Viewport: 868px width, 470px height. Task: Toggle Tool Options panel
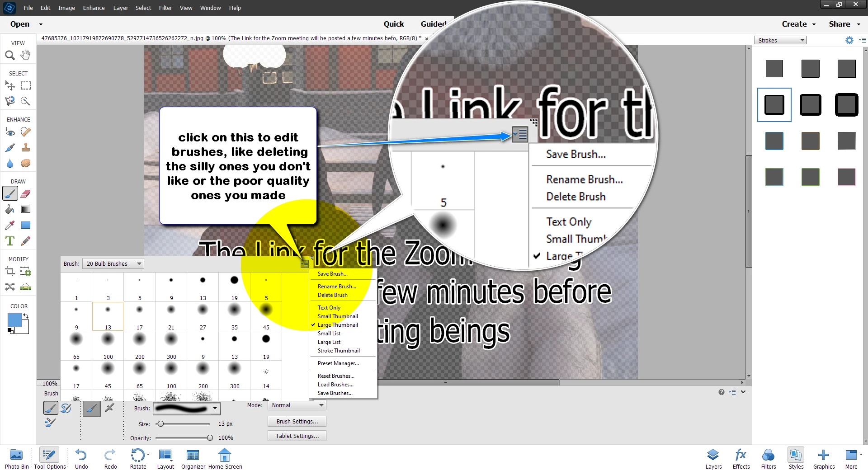(50, 458)
